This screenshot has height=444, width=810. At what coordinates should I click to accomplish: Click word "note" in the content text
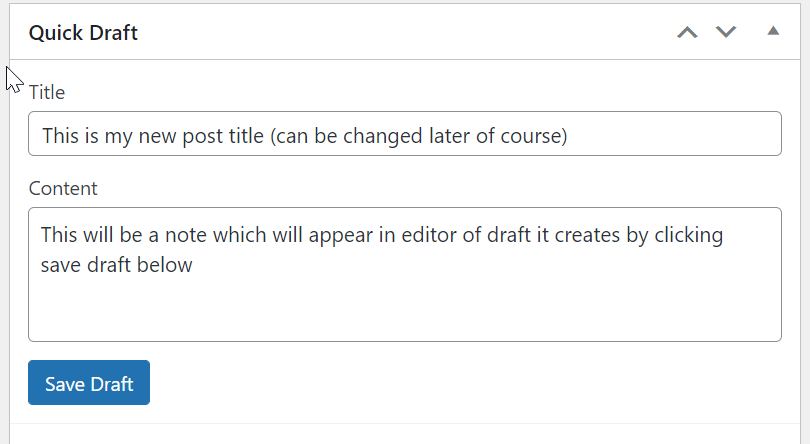point(186,235)
